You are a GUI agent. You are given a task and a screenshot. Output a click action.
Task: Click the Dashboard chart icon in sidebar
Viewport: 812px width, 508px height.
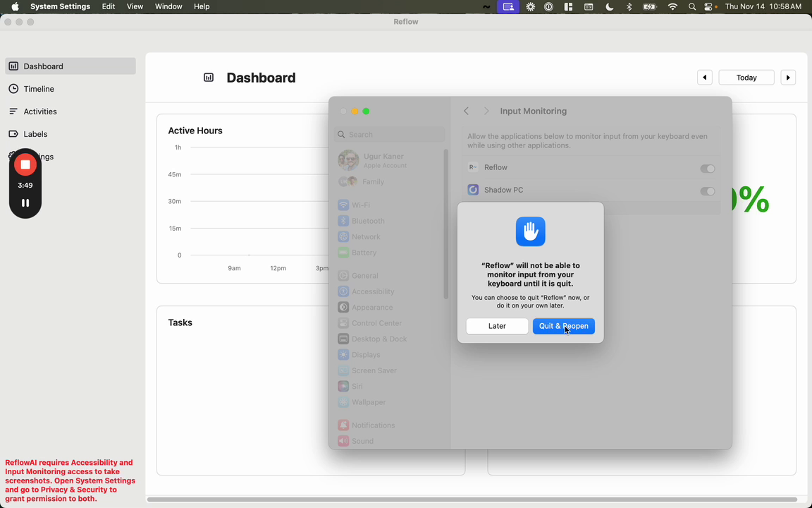[13, 66]
